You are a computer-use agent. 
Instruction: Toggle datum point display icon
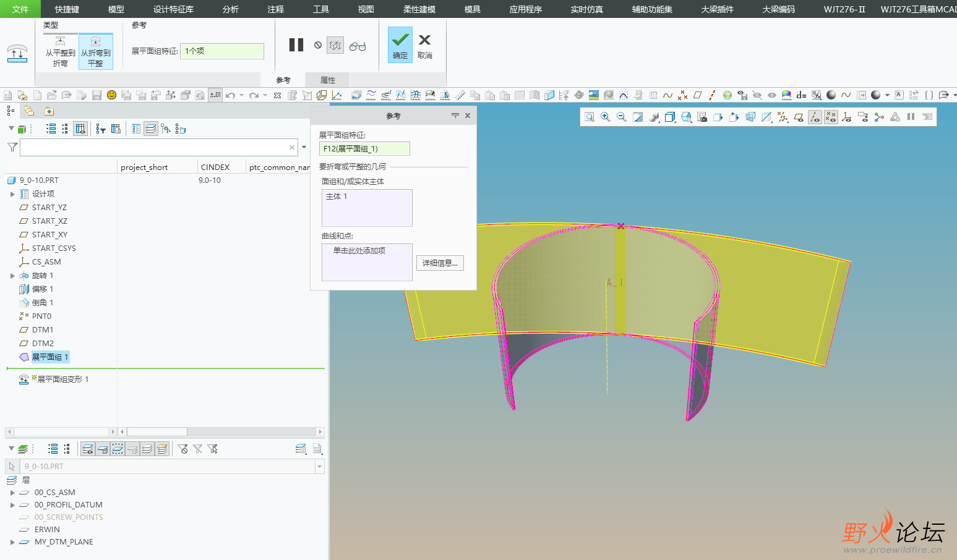[x=831, y=117]
